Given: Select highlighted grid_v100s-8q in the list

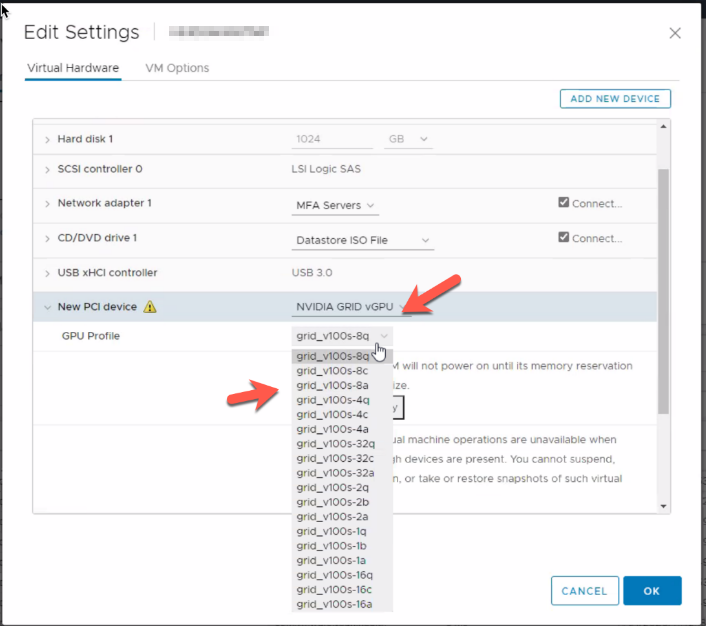Looking at the screenshot, I should pyautogui.click(x=342, y=356).
